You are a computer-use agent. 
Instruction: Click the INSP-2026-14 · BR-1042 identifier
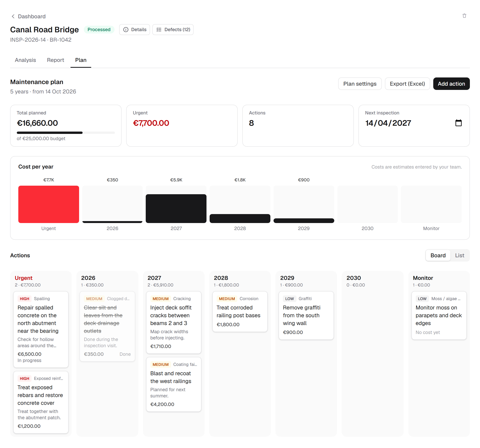tap(41, 40)
